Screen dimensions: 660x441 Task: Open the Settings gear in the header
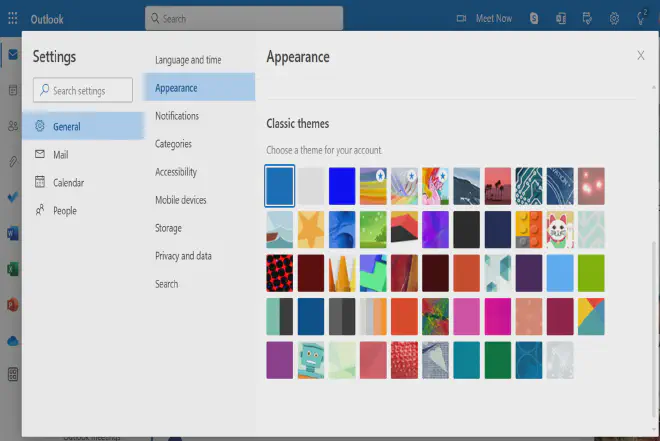pyautogui.click(x=614, y=19)
